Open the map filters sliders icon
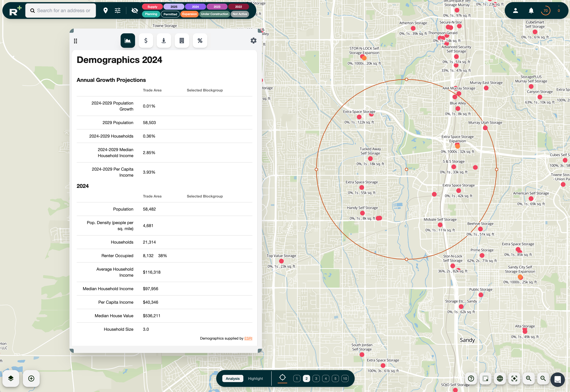This screenshot has height=392, width=570. click(x=118, y=10)
